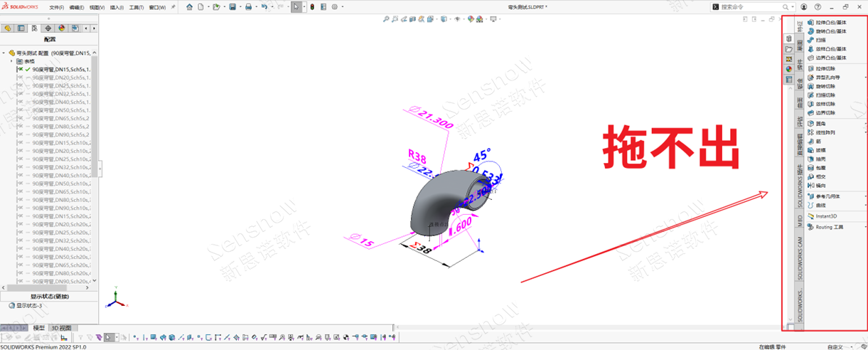Image resolution: width=868 pixels, height=350 pixels.
Task: Click the 圆角 fillet tool
Action: (x=820, y=123)
